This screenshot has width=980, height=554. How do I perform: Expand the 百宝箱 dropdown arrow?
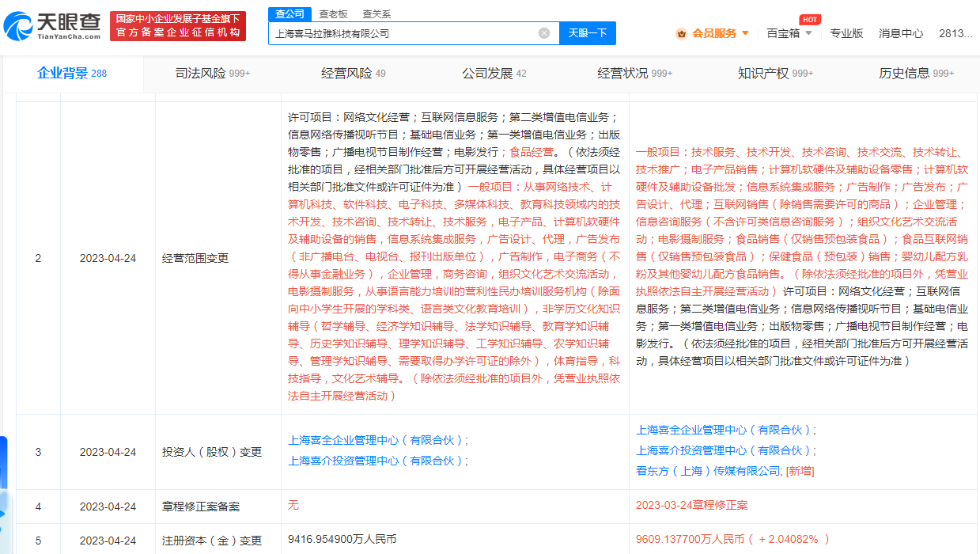click(808, 33)
